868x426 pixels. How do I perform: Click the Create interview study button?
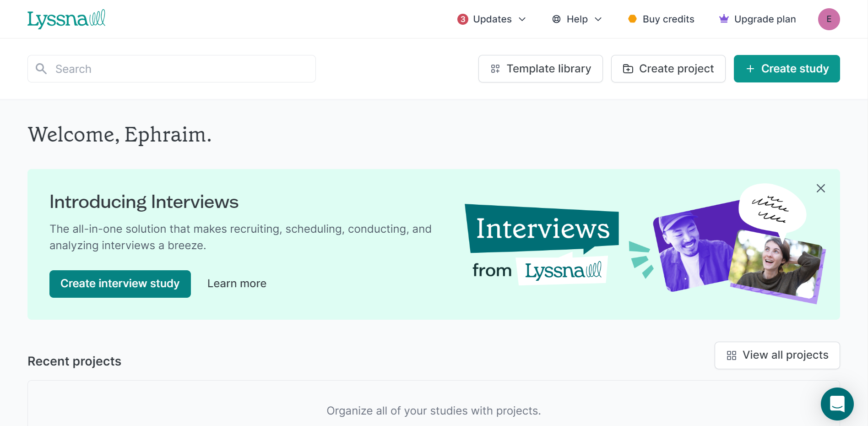point(120,284)
